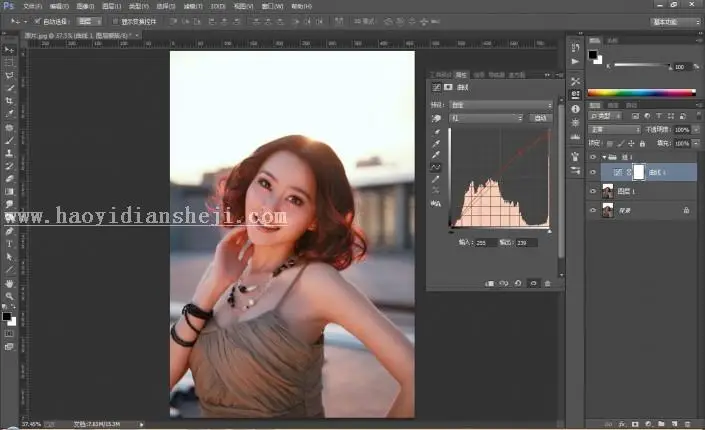The image size is (705, 430).
Task: Select the Rectangular Marquee tool
Action: [9, 62]
